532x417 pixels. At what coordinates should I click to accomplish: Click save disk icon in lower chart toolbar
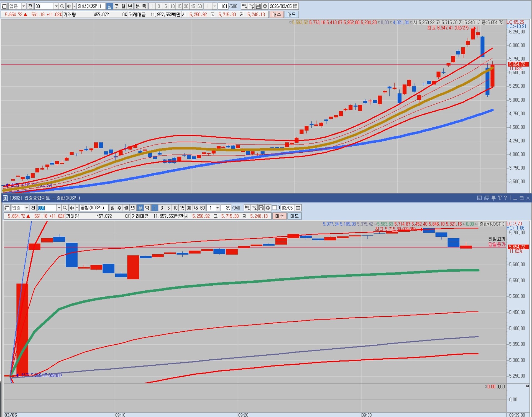(x=261, y=208)
